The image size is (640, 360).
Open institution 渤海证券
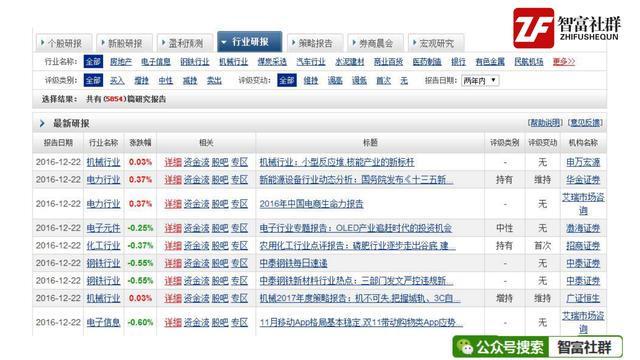pos(583,228)
